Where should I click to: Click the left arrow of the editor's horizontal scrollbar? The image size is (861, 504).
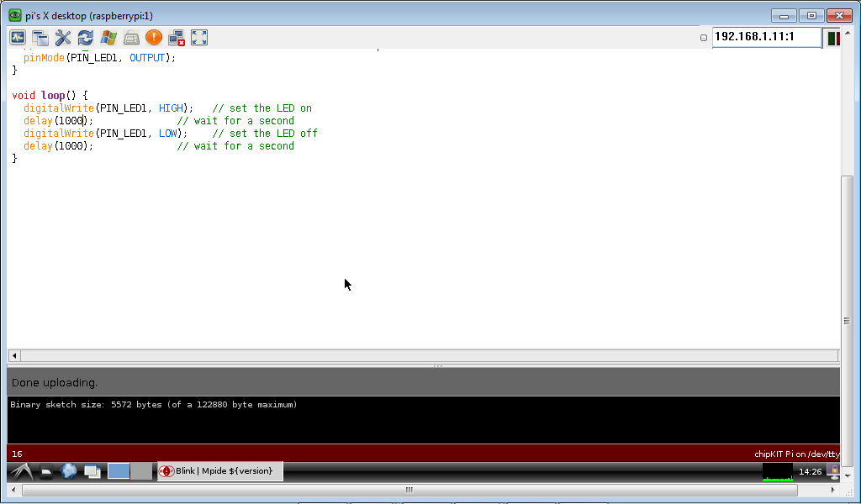[14, 356]
